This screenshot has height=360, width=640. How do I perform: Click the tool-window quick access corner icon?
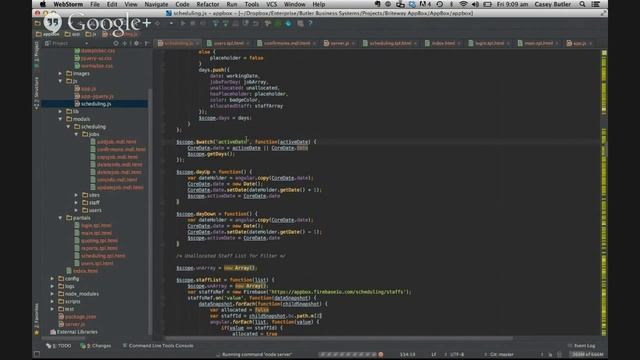(x=37, y=354)
